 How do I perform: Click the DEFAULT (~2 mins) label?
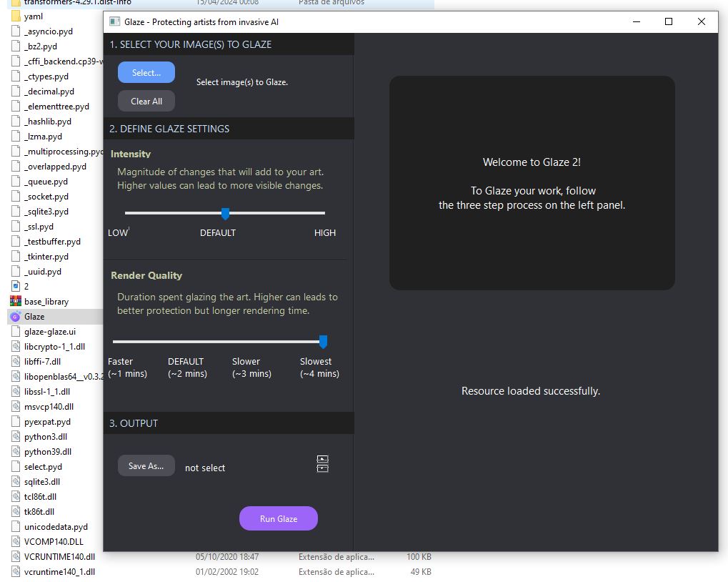click(x=187, y=368)
